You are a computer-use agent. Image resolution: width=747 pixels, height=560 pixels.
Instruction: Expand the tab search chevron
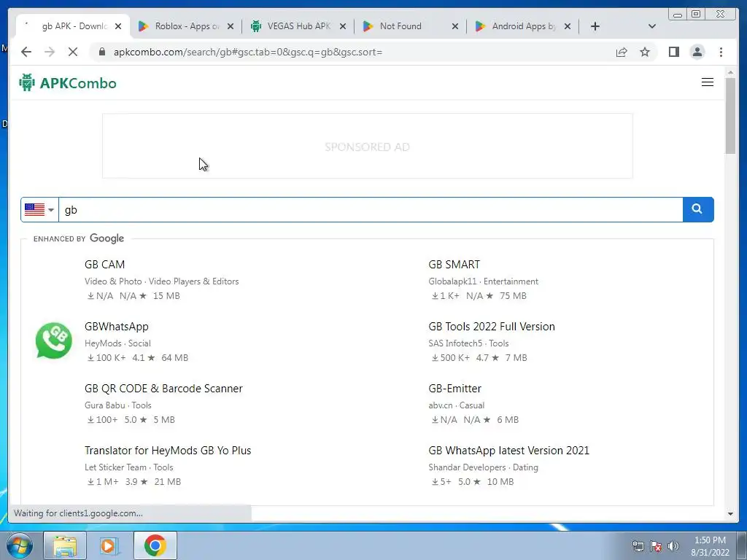(652, 26)
